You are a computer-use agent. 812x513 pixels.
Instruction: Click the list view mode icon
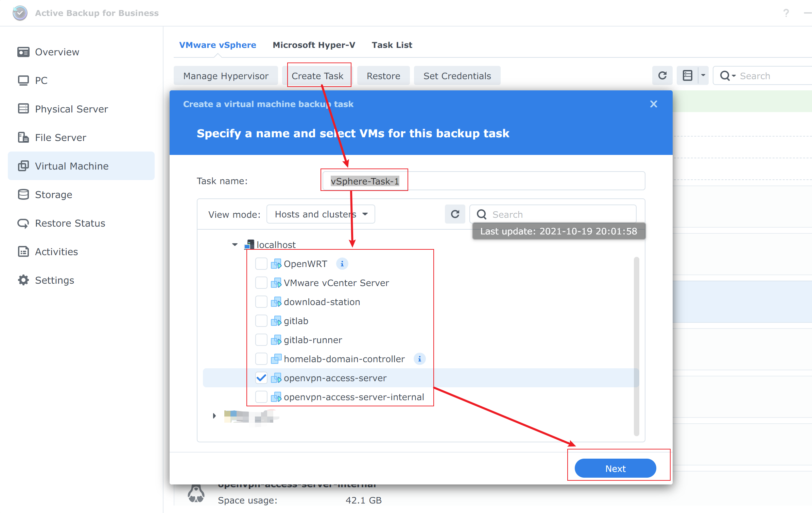[687, 75]
